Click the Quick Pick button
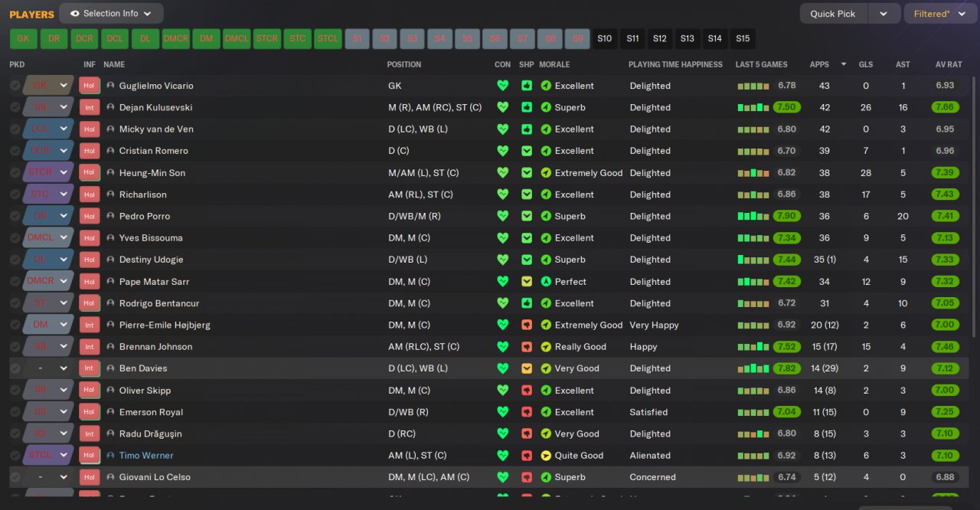 point(834,14)
